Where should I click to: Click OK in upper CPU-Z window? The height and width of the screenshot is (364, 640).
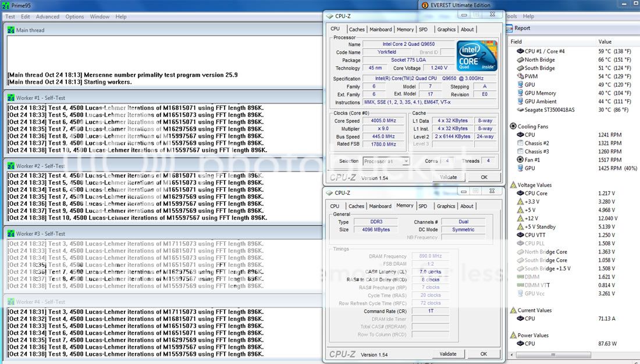pyautogui.click(x=484, y=177)
